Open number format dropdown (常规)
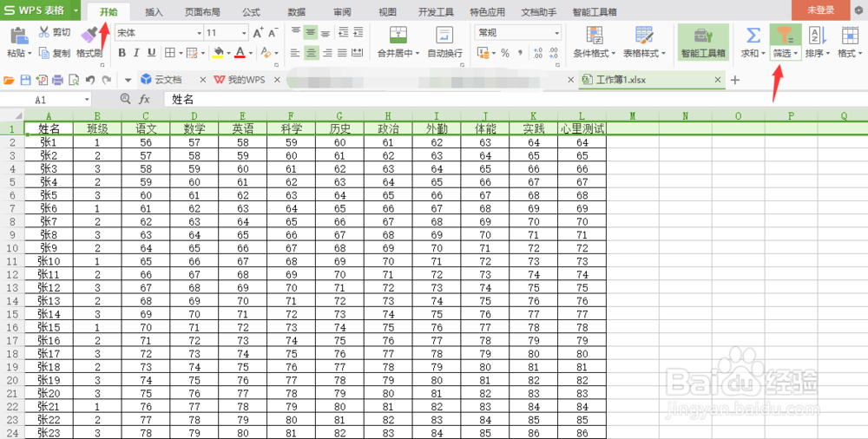This screenshot has width=868, height=439. 557,33
